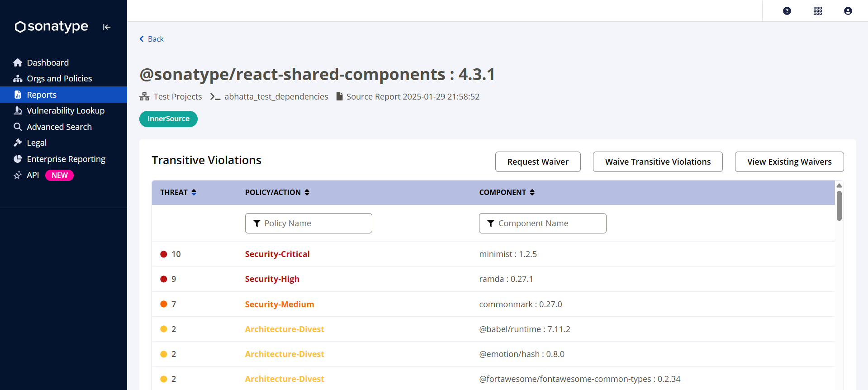The width and height of the screenshot is (868, 390).
Task: Click the Advanced Search magnifier icon
Action: click(x=18, y=127)
